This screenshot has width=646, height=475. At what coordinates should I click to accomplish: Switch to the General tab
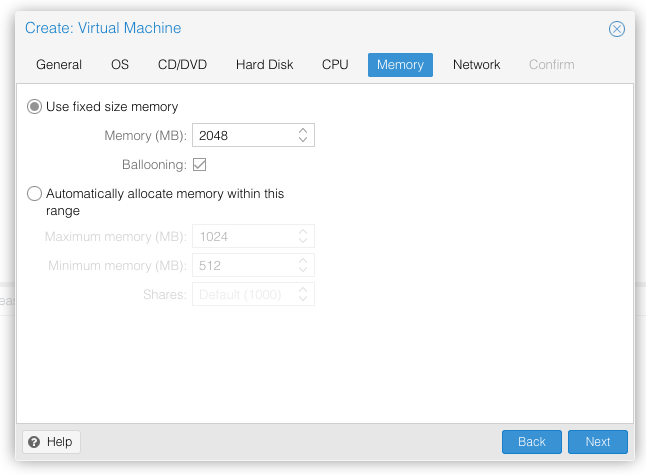59,65
